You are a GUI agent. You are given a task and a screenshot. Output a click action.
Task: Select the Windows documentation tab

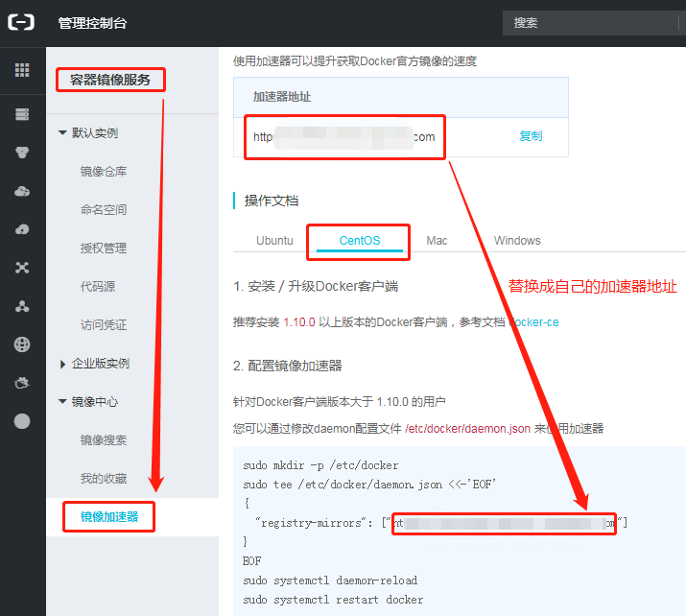pos(517,241)
